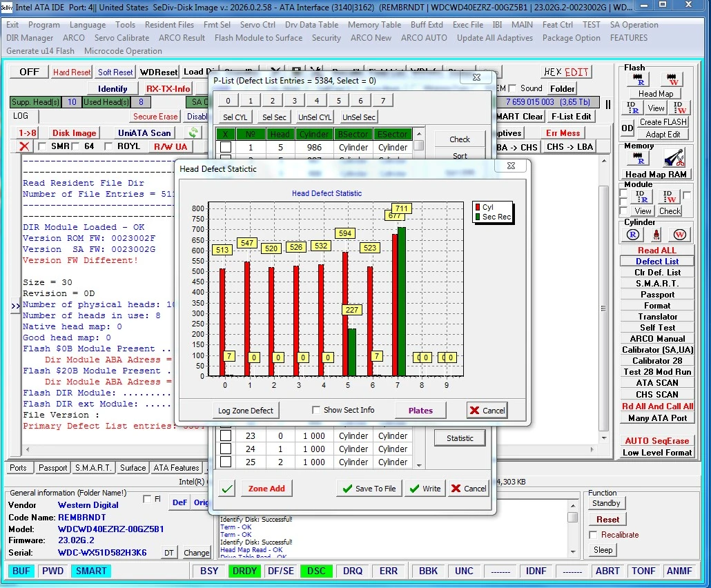Click log horizontal scroll right arrow
Image resolution: width=711 pixels, height=588 pixels.
tap(592, 450)
